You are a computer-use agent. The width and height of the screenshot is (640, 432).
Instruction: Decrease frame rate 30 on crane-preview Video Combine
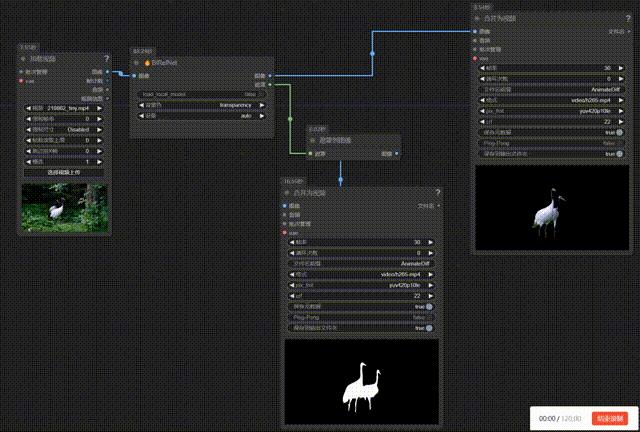(x=482, y=68)
